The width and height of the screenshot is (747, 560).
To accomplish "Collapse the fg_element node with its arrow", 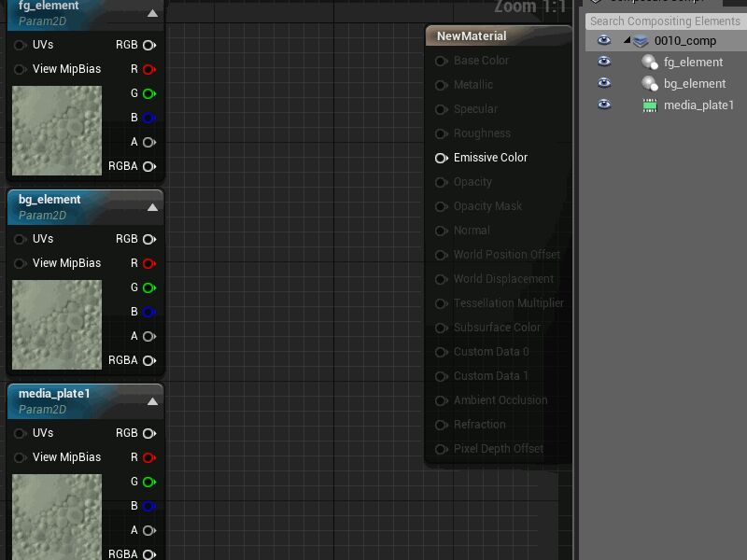I will coord(152,13).
